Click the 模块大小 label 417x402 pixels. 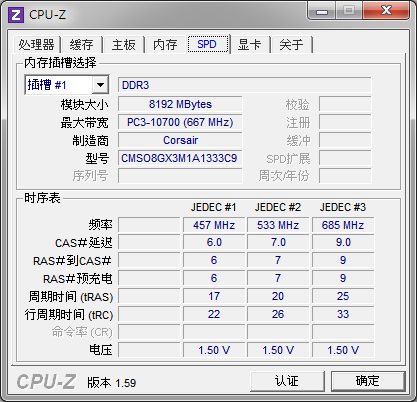coord(85,104)
